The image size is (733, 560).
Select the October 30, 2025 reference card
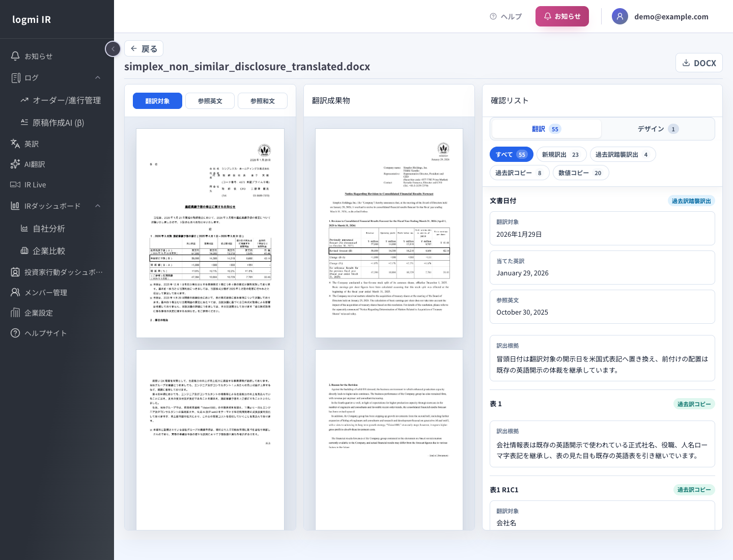[x=602, y=306]
